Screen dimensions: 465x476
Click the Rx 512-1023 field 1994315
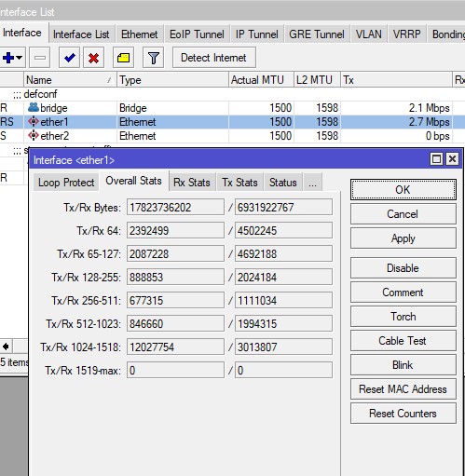pos(283,323)
